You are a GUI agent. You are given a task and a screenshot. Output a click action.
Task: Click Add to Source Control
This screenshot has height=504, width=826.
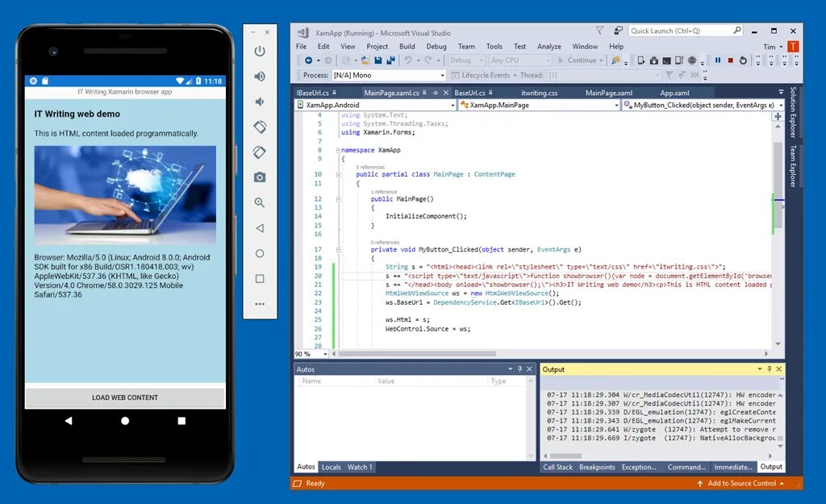pyautogui.click(x=740, y=484)
